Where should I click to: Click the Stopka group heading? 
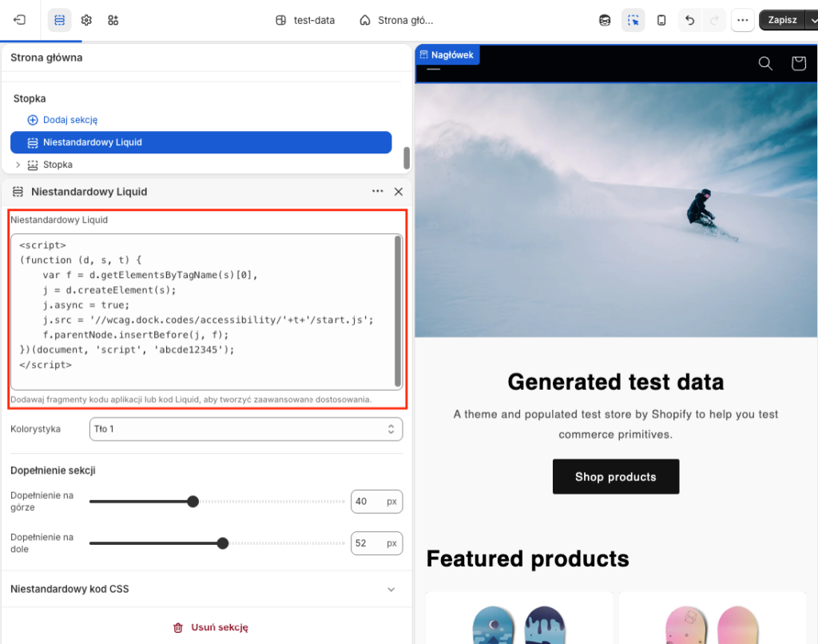(30, 98)
